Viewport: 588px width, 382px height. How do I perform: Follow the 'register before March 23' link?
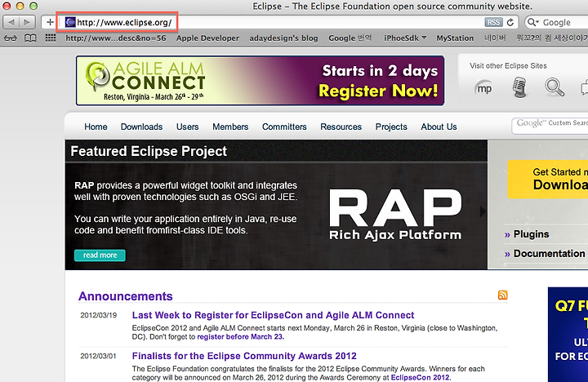[241, 336]
